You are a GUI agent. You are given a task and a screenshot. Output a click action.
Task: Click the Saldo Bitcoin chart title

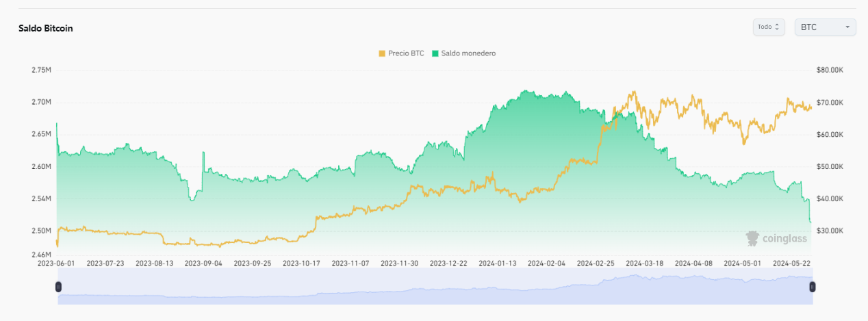tap(46, 29)
